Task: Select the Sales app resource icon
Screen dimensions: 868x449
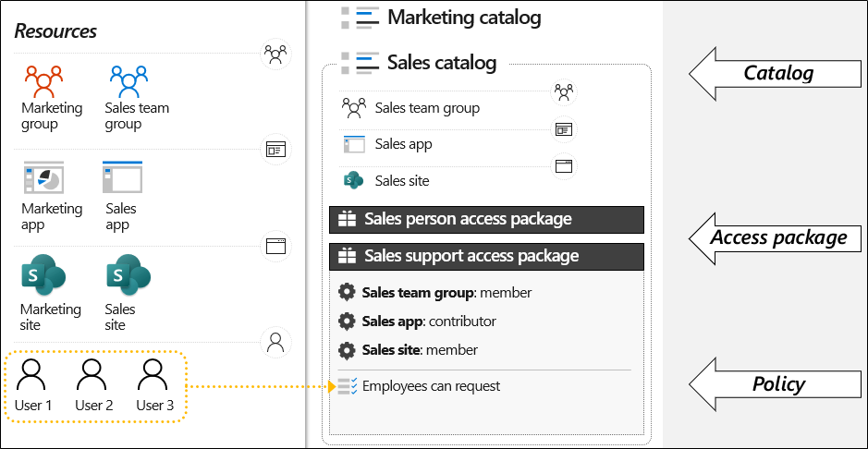Action: (122, 178)
